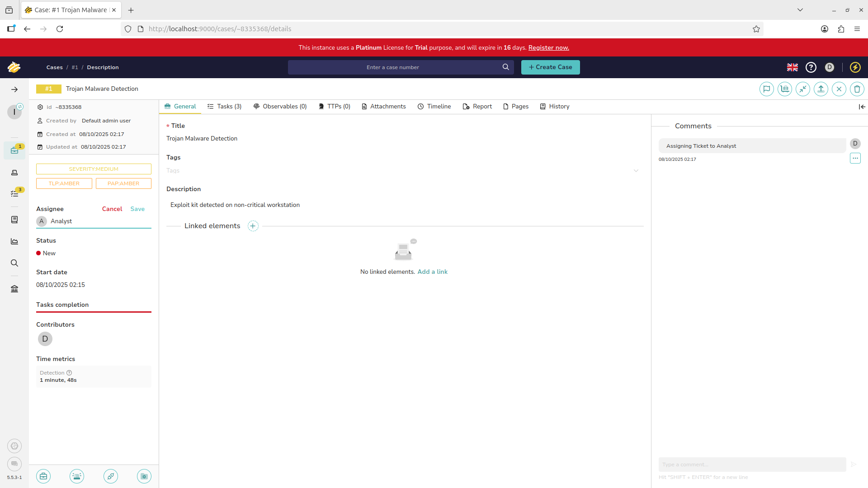
Task: Click the Type a comment input field
Action: (752, 465)
